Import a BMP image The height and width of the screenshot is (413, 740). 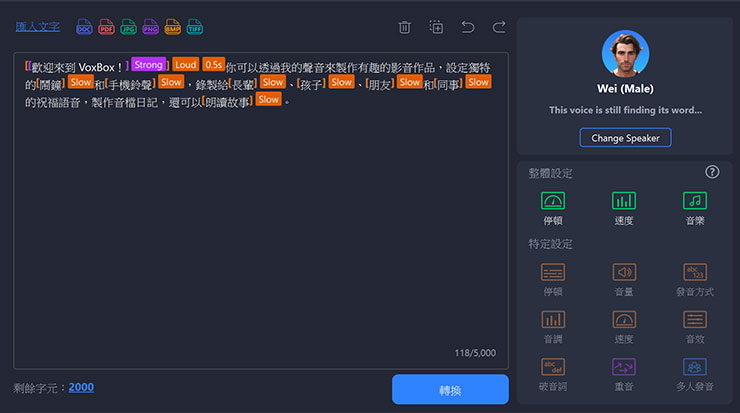click(172, 27)
